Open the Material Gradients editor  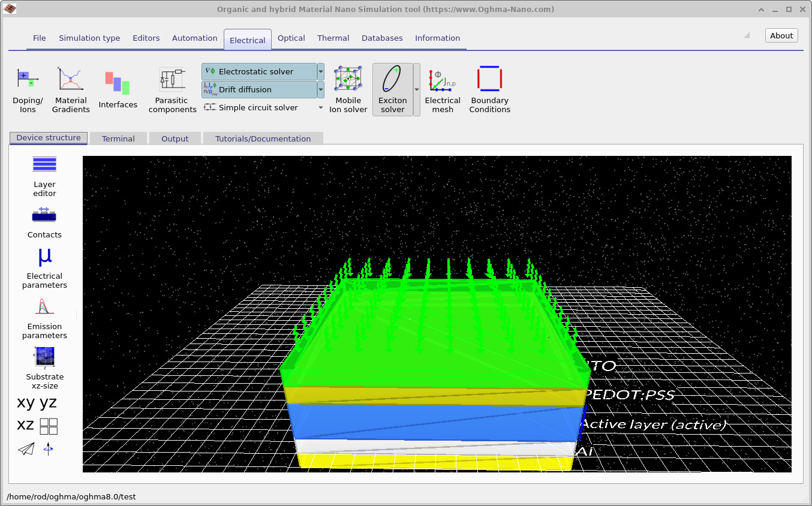click(70, 87)
